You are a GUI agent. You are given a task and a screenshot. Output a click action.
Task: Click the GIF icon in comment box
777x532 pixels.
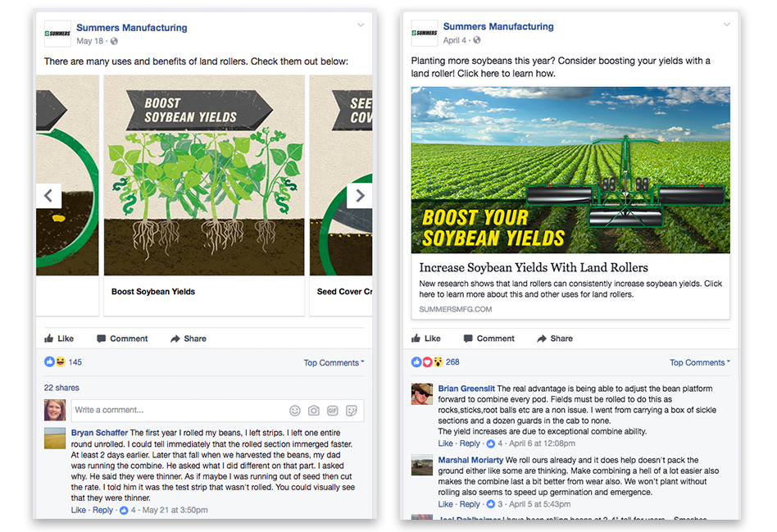[x=333, y=411]
